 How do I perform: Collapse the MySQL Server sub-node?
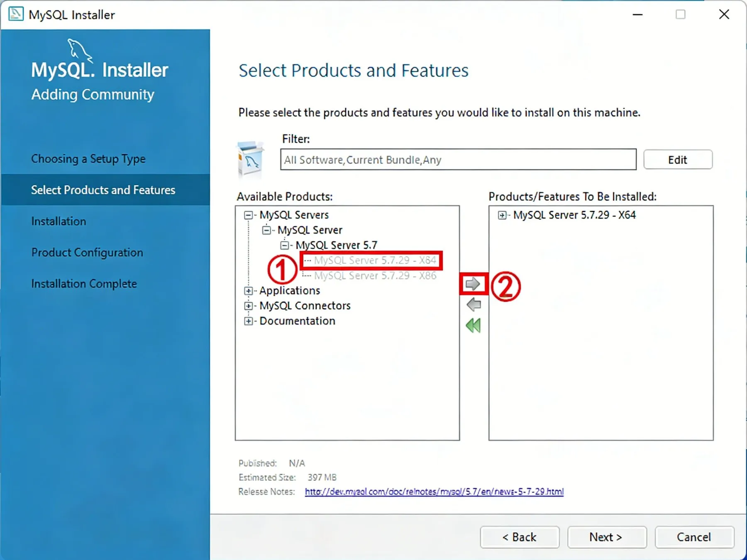tap(266, 230)
